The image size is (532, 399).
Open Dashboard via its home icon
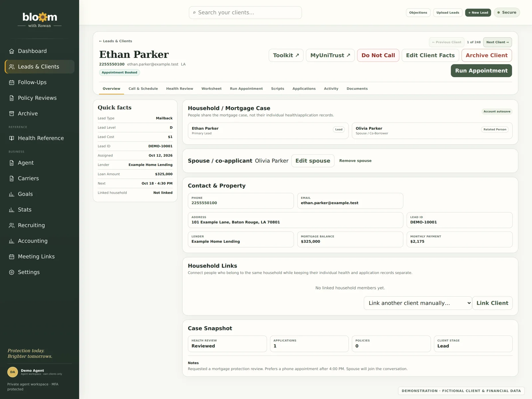pyautogui.click(x=12, y=51)
